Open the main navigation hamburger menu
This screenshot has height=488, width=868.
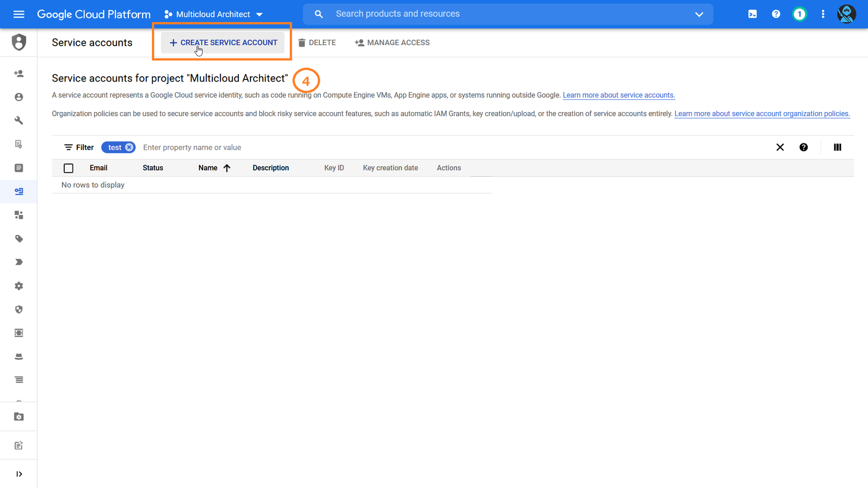click(x=19, y=14)
